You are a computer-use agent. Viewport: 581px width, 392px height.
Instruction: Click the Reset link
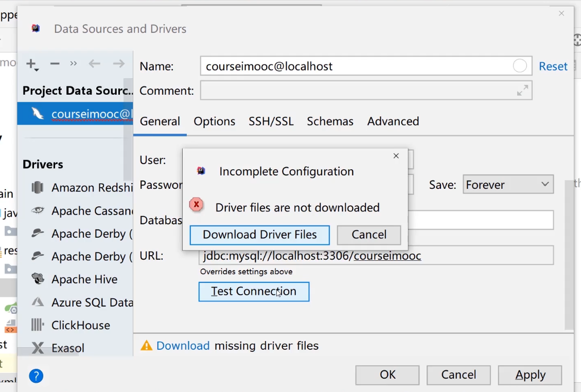click(x=553, y=66)
